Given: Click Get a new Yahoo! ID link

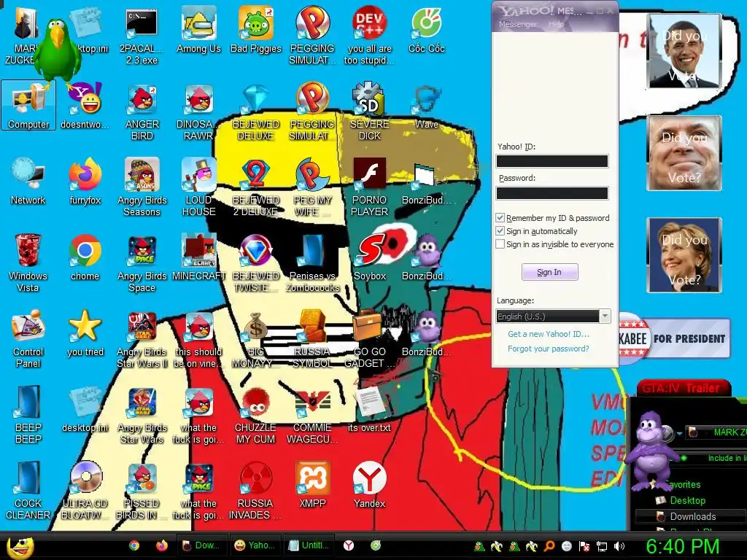Looking at the screenshot, I should pos(549,334).
